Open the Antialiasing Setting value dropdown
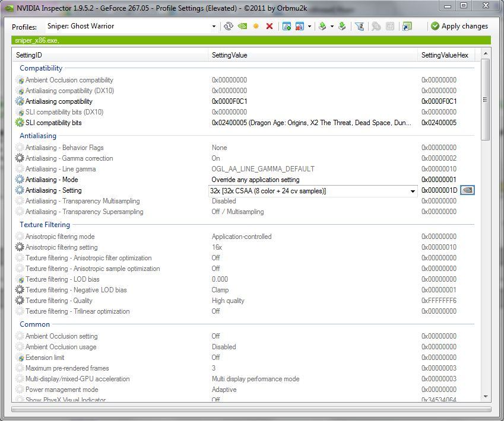Screen dimensions: 504x421 [x=413, y=191]
